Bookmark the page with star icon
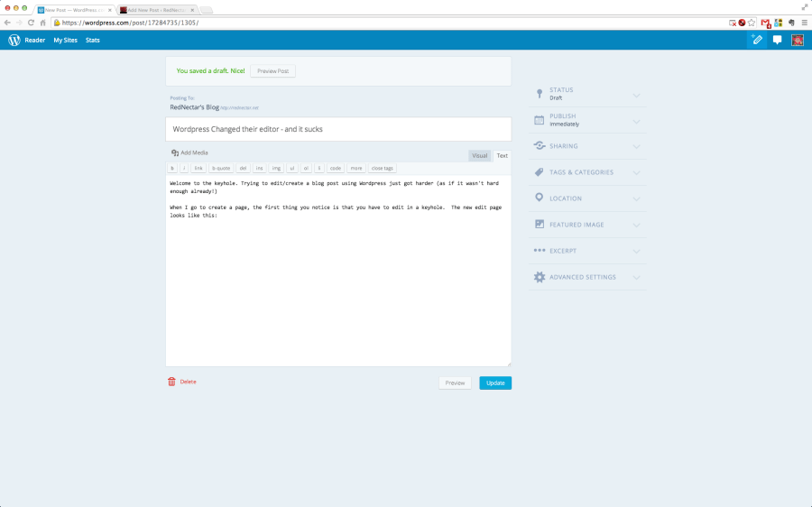Viewport: 812px width, 507px height. click(752, 22)
